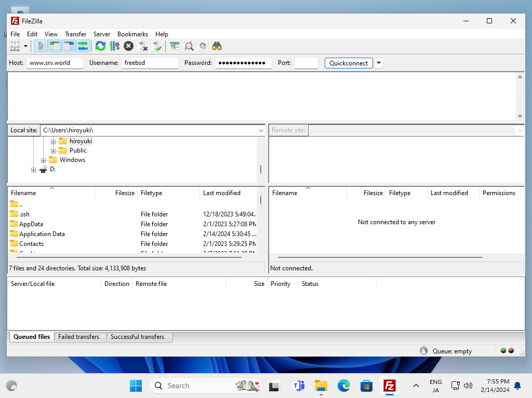The width and height of the screenshot is (532, 398).
Task: Open the Bookmarks menu
Action: click(x=132, y=34)
